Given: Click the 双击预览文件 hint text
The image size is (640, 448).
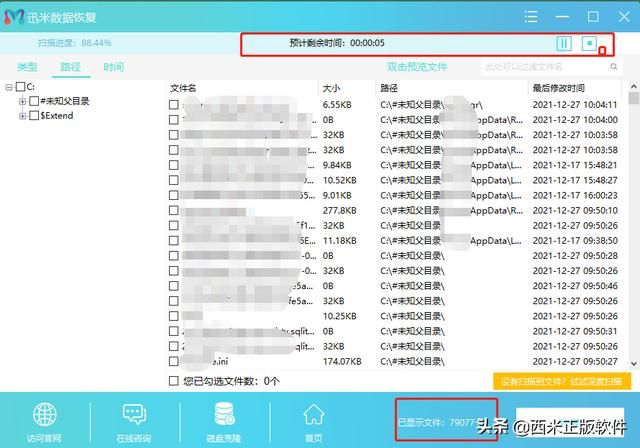Looking at the screenshot, I should pos(417,67).
